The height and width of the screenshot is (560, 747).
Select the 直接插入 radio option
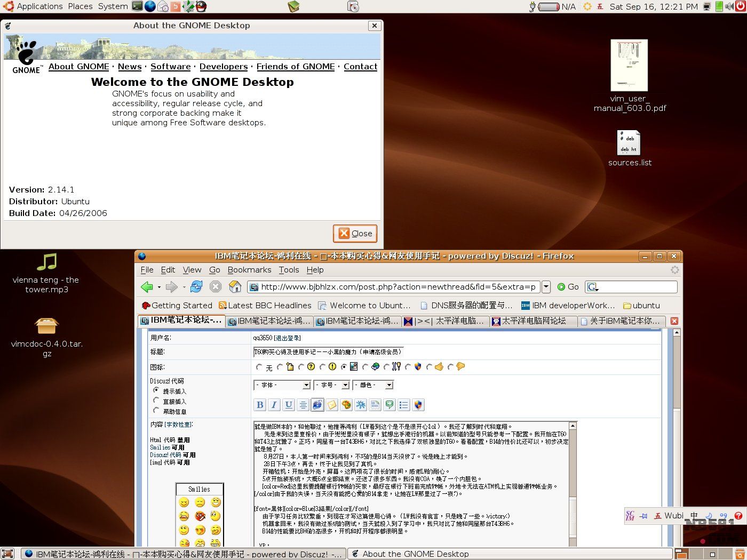point(156,401)
